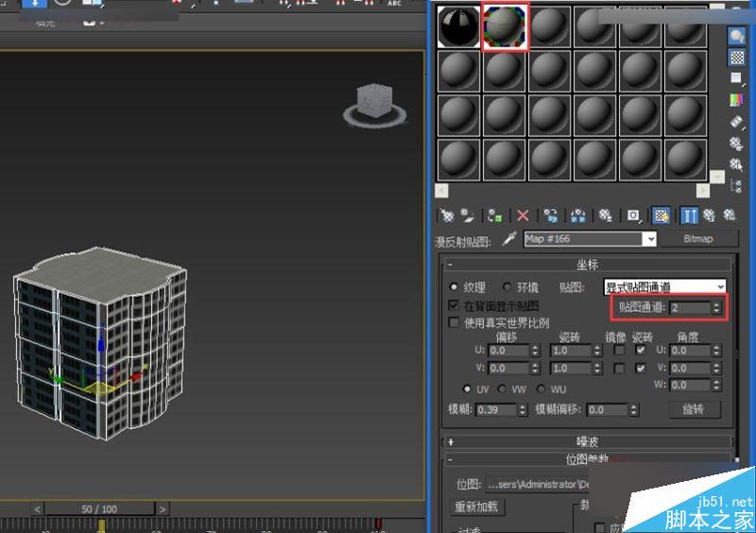
Task: Toggle the V tile (瓷砖) checkbox
Action: click(x=641, y=369)
